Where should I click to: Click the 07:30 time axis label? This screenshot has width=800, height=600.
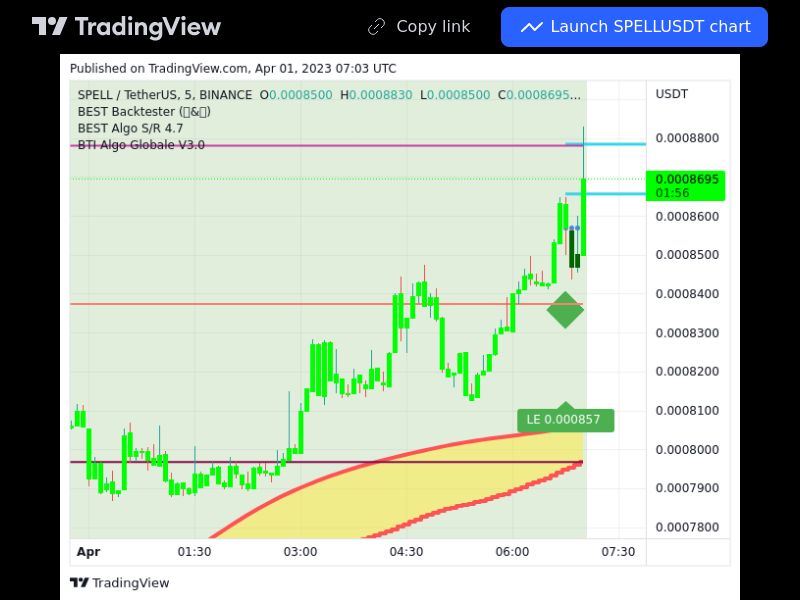[618, 552]
